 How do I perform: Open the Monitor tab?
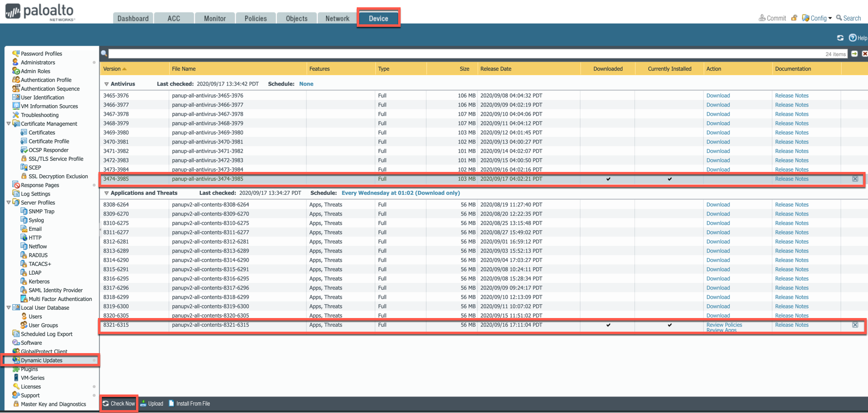(x=214, y=19)
